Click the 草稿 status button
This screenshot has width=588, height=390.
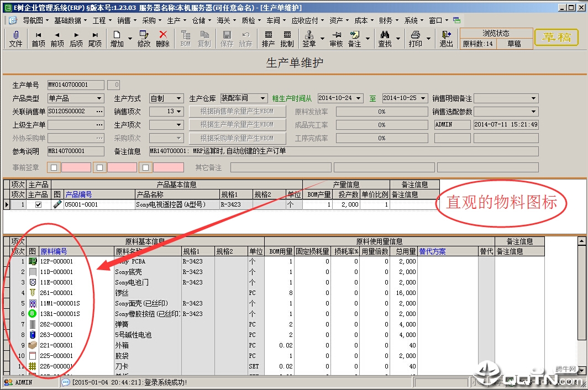(x=556, y=38)
